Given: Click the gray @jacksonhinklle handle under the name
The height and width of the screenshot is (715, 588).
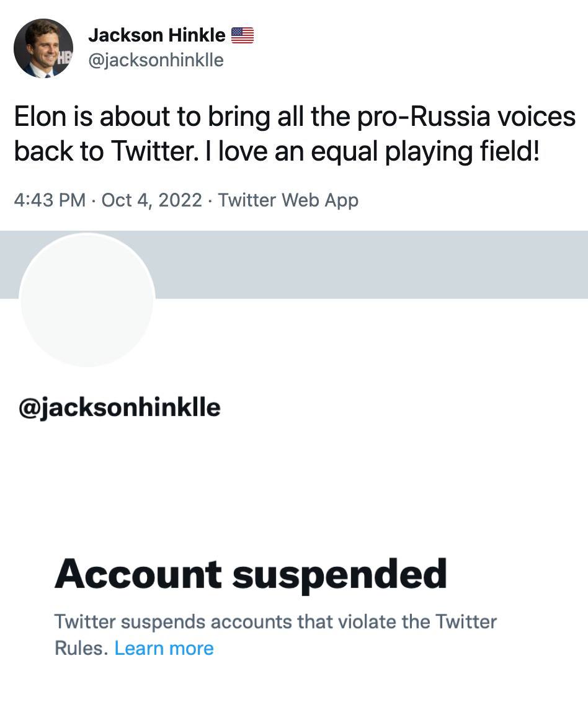Looking at the screenshot, I should tap(156, 60).
